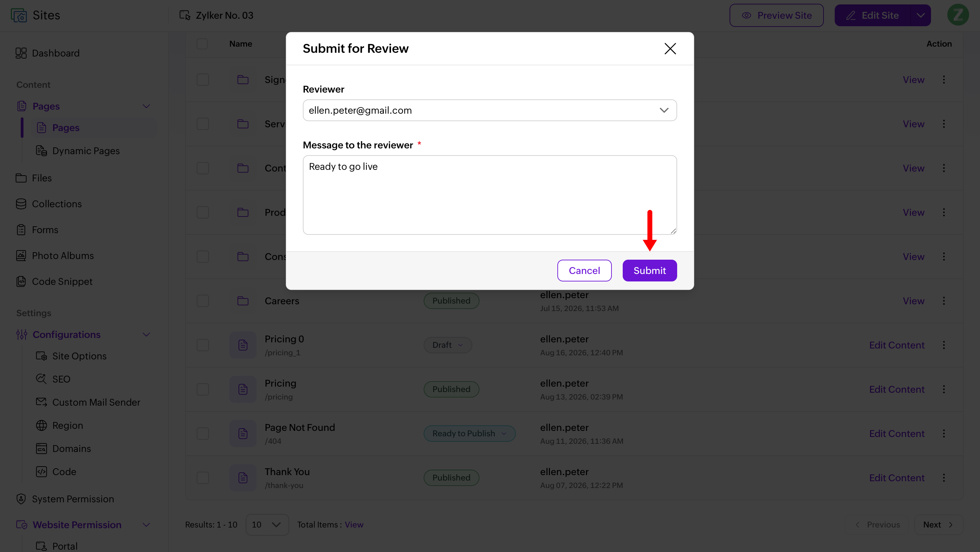This screenshot has height=552, width=980.
Task: Open Photo Albums icon
Action: click(x=21, y=256)
